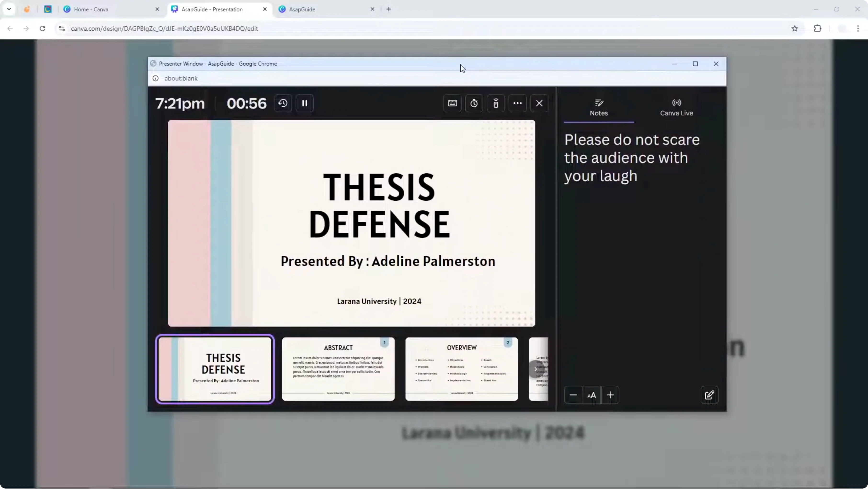This screenshot has height=489, width=868.
Task: Open the browser extensions menu
Action: click(x=817, y=29)
